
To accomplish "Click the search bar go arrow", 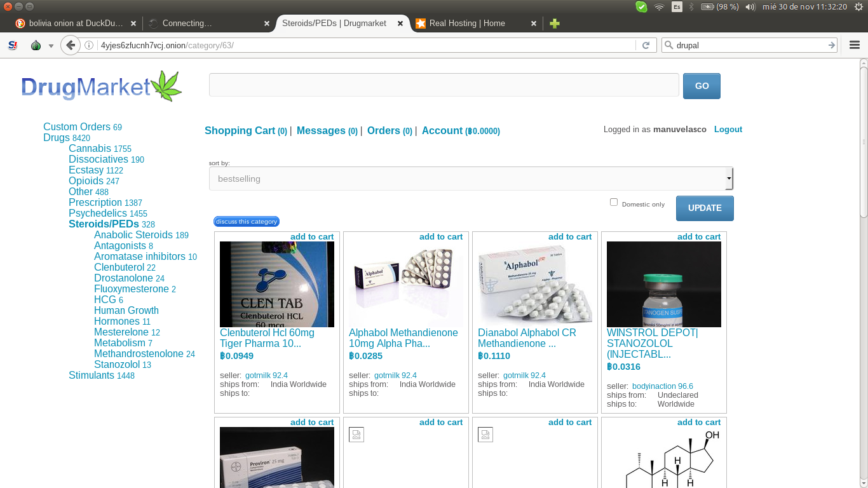I will (x=831, y=45).
